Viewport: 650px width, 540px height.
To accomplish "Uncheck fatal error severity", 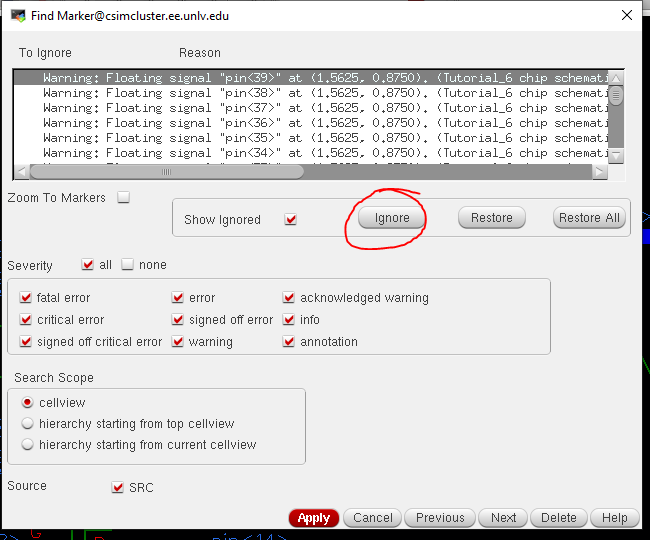I will point(26,297).
